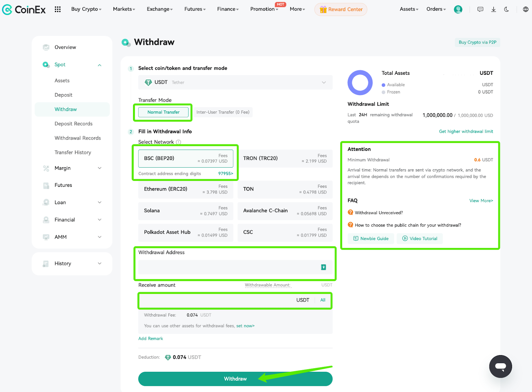Screen dimensions: 532x392
Task: Click the Select Network info icon
Action: click(179, 142)
